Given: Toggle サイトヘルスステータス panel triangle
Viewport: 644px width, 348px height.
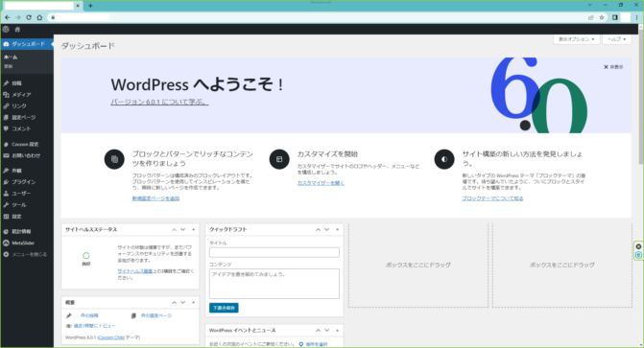Looking at the screenshot, I should [194, 230].
